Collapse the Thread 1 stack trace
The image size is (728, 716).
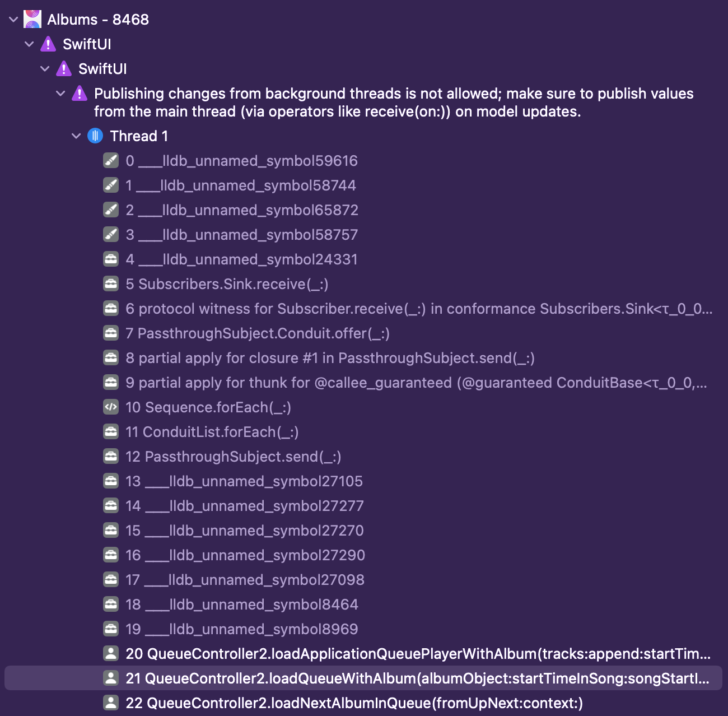pos(76,136)
